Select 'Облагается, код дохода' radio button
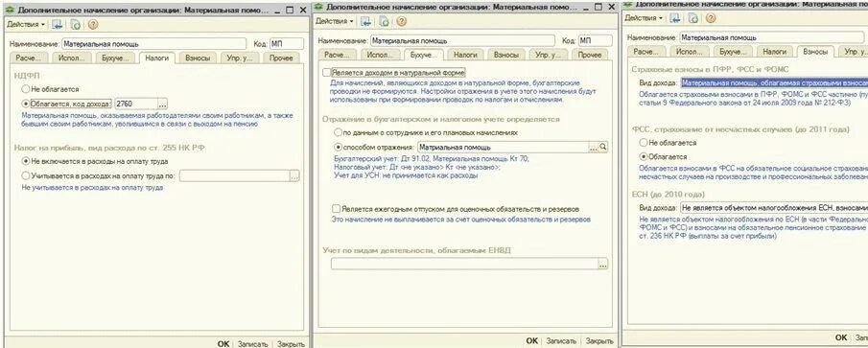868x348 pixels. tap(26, 104)
